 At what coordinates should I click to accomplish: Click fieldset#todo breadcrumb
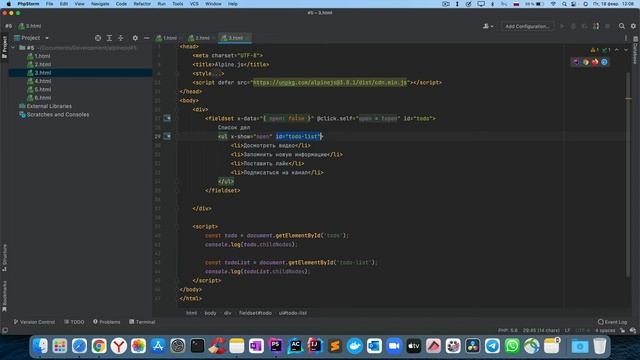(x=255, y=313)
